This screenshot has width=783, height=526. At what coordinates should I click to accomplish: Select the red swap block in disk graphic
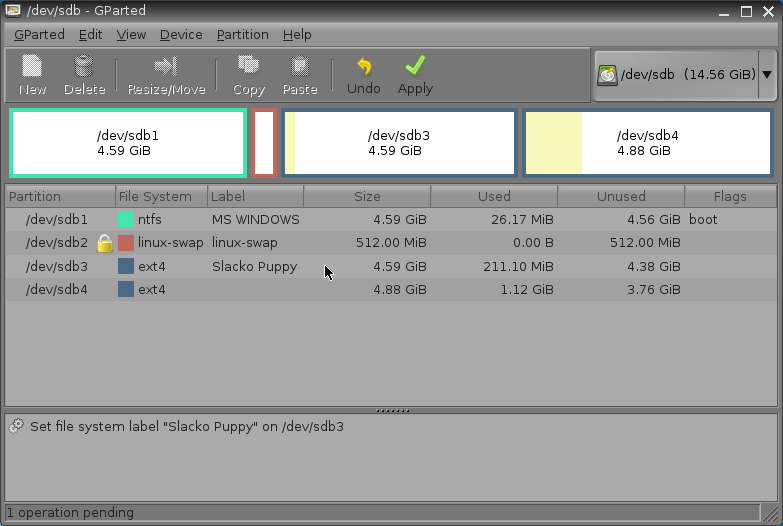click(264, 143)
